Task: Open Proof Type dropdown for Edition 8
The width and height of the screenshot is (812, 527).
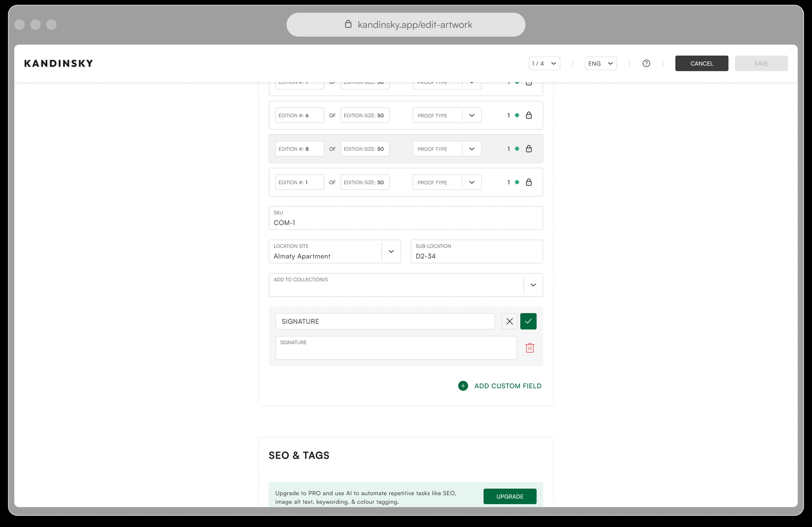Action: click(447, 149)
